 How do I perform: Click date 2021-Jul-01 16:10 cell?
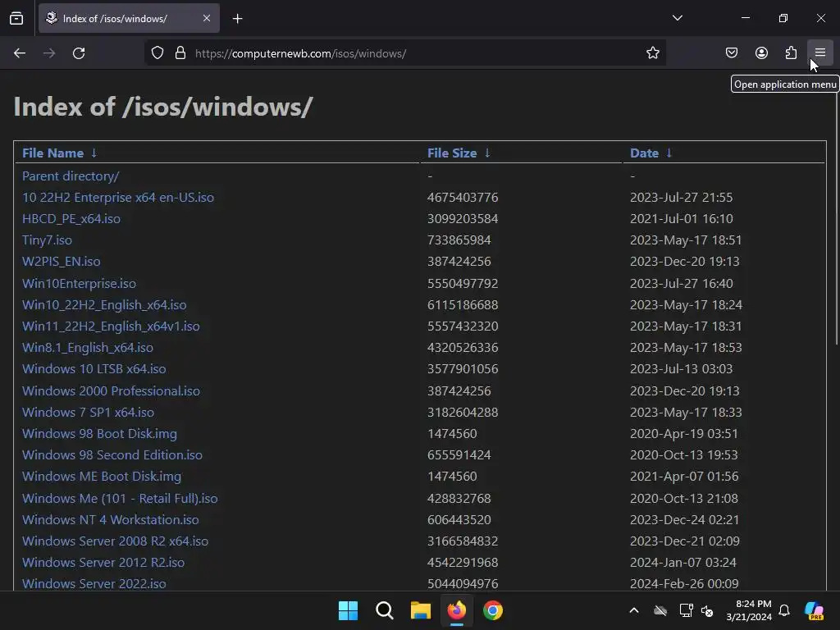681,218
